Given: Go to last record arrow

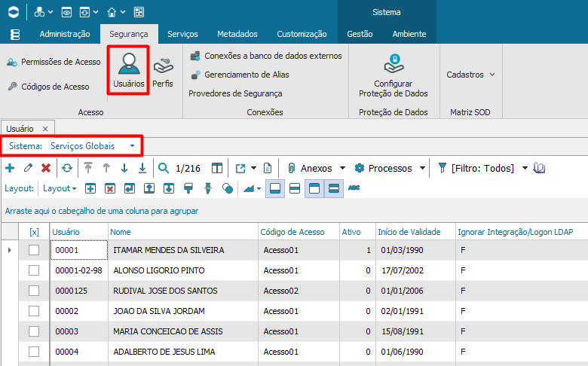Looking at the screenshot, I should point(142,168).
